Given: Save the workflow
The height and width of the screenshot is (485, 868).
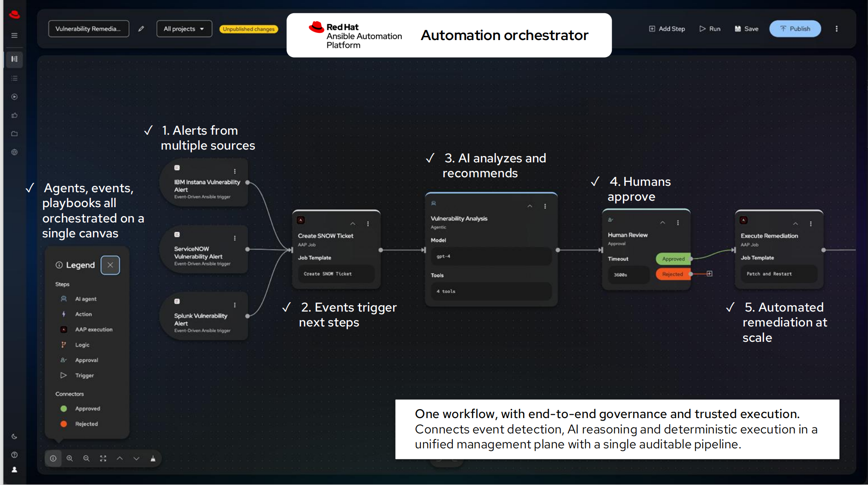Looking at the screenshot, I should pyautogui.click(x=746, y=29).
